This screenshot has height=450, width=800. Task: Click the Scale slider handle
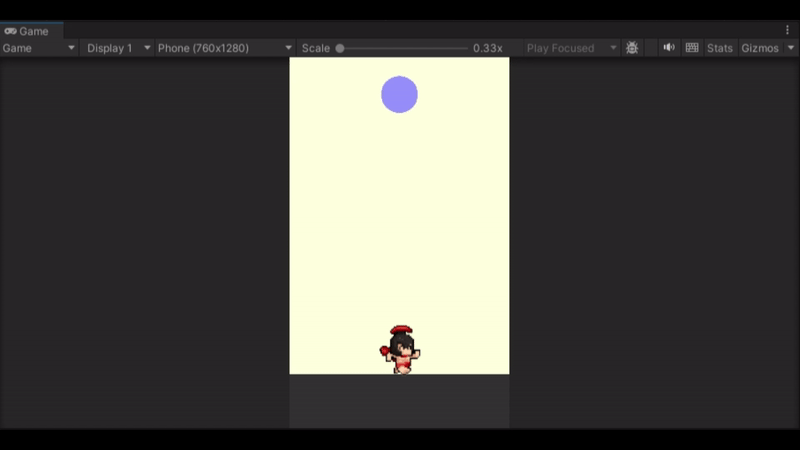(x=340, y=48)
